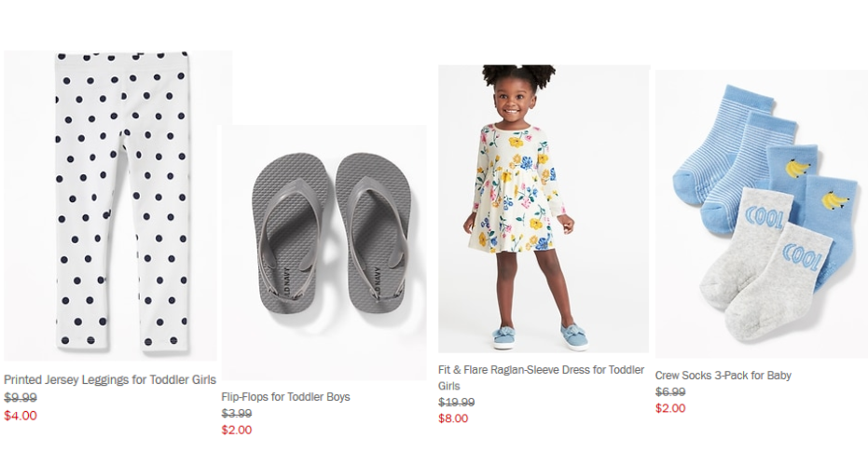Click the dress $8.00 sale price
868x452 pixels.
point(453,418)
